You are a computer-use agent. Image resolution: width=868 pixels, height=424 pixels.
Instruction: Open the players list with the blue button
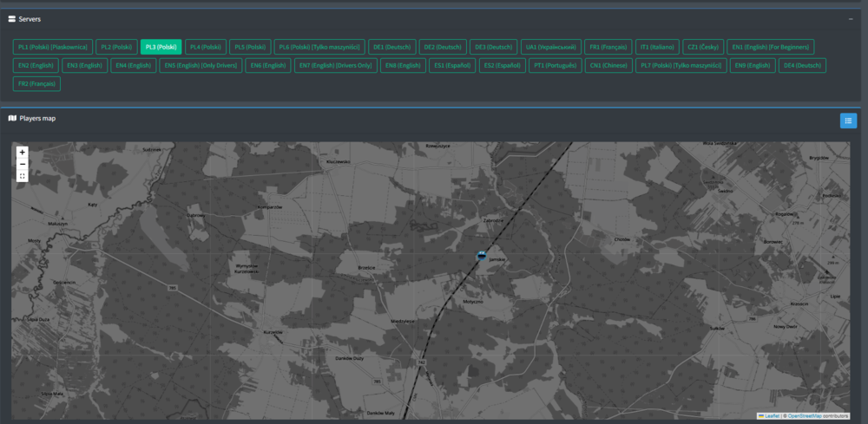848,121
